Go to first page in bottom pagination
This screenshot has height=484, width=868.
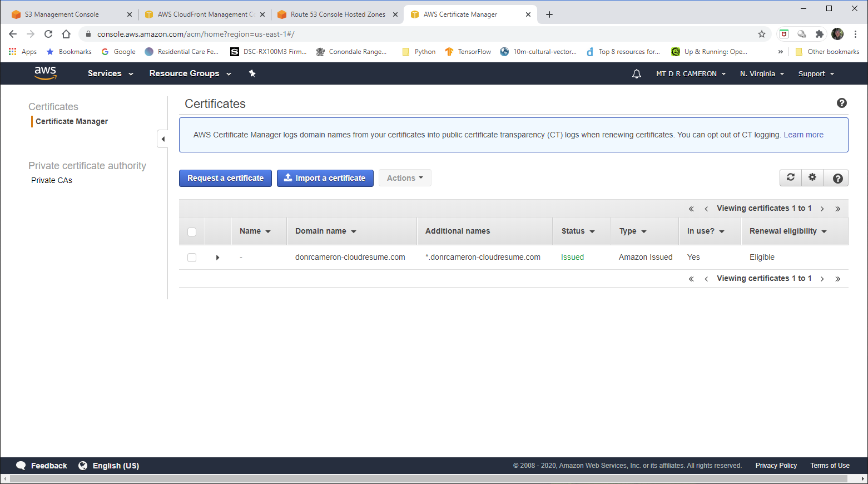tap(691, 279)
